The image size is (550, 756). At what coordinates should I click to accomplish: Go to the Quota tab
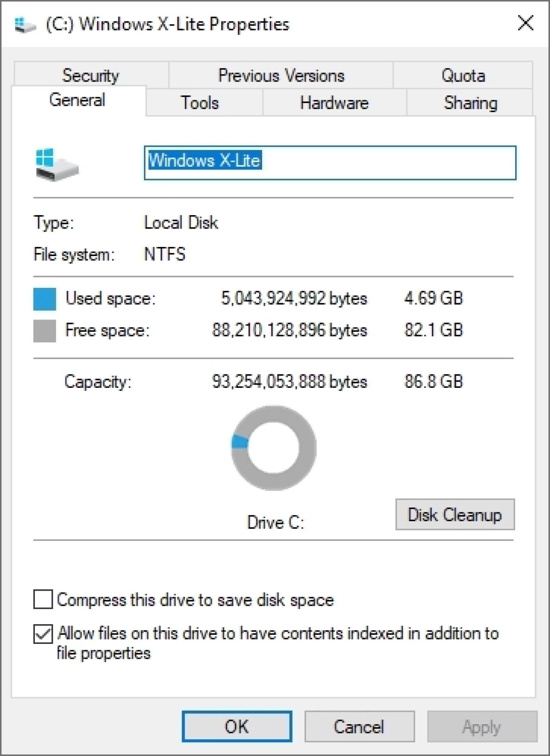(x=463, y=75)
